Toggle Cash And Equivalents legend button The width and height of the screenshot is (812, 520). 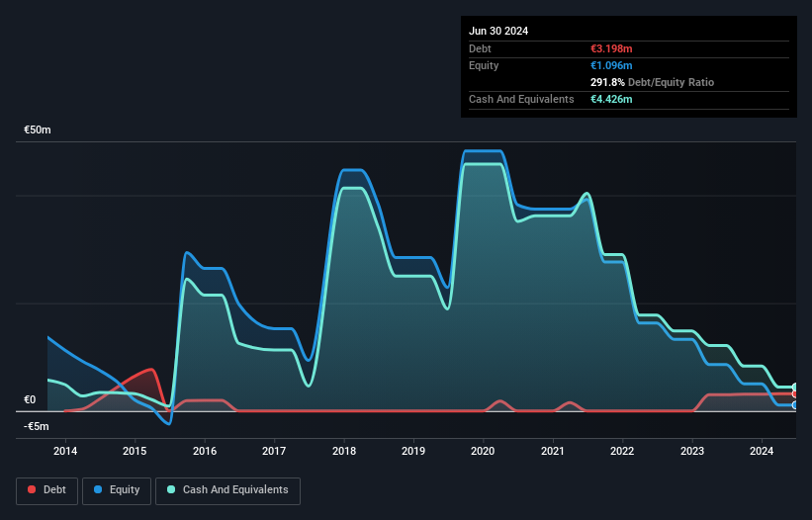227,490
